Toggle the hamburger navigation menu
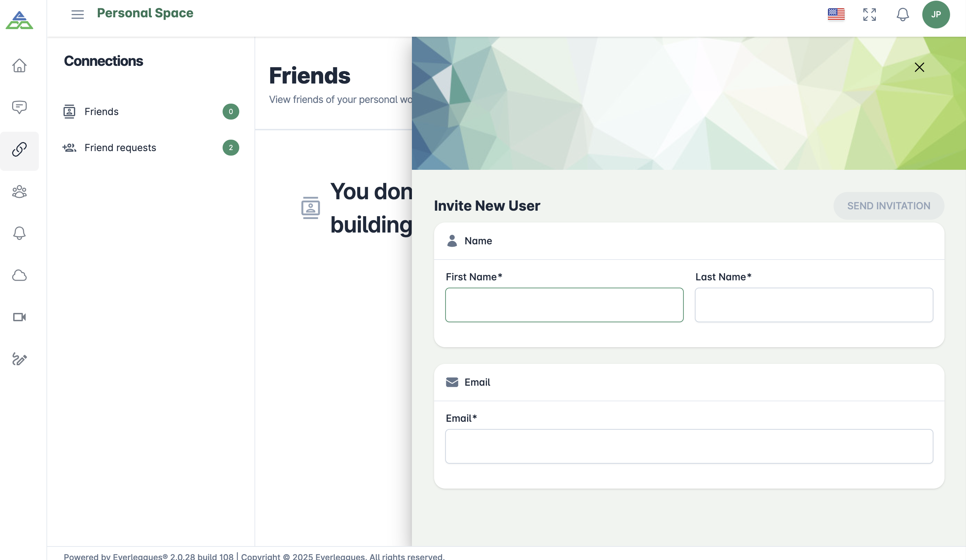This screenshot has width=966, height=560. point(77,15)
